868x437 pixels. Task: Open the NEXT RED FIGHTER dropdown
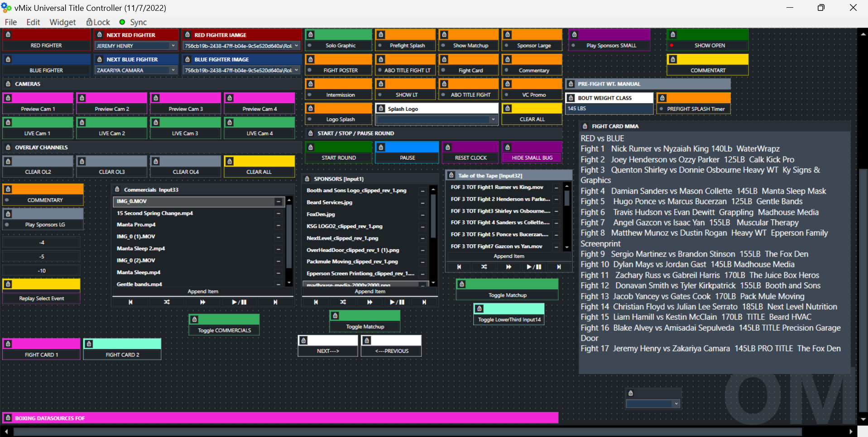[173, 46]
